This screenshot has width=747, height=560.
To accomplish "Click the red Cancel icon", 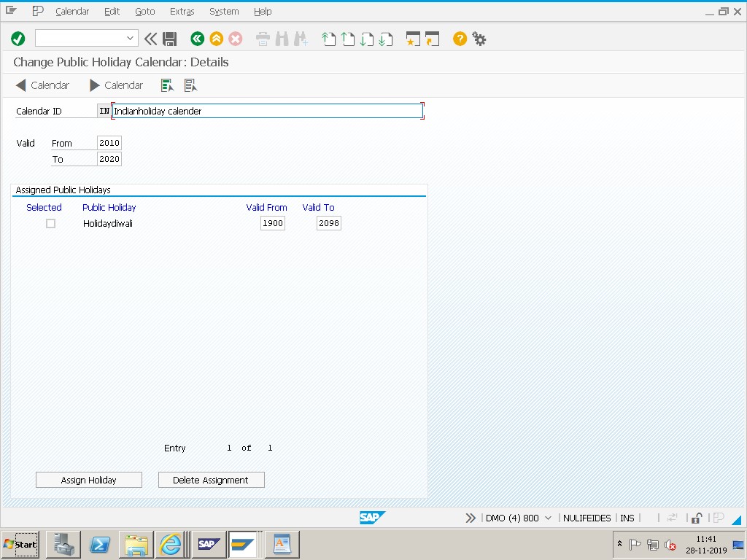I will 236,39.
